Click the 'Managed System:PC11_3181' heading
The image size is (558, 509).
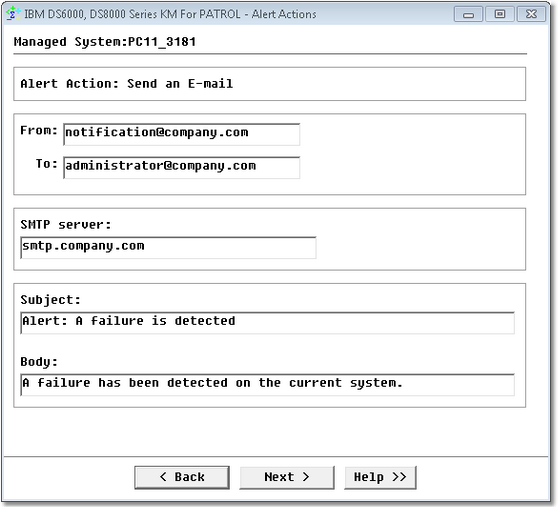[105, 42]
